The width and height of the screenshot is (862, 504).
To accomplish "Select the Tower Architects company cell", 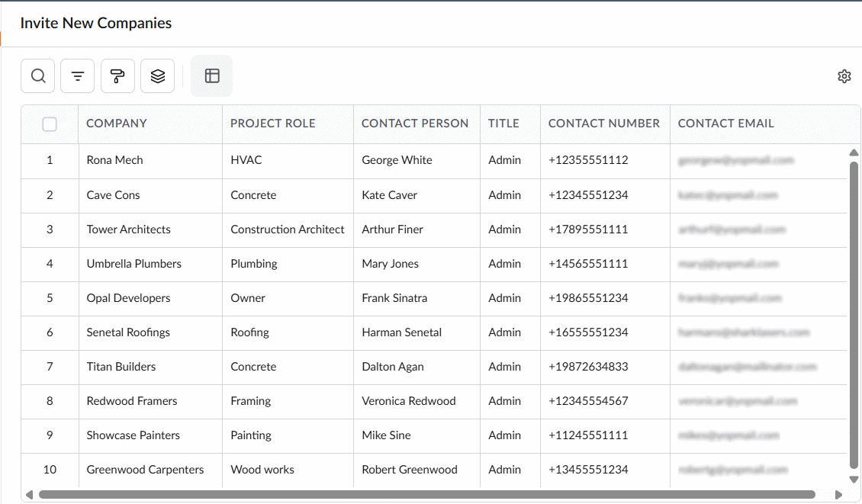I will tap(150, 230).
